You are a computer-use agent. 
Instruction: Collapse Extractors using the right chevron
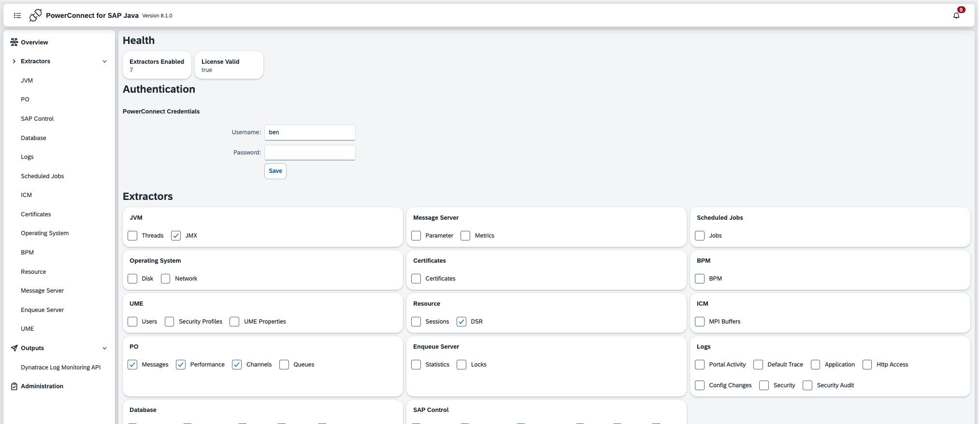(104, 61)
